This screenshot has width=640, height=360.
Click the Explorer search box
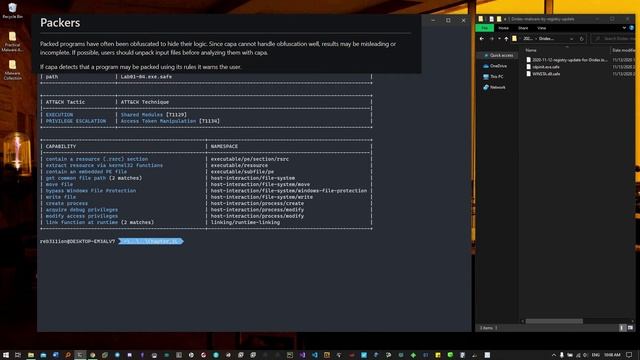tap(613, 39)
